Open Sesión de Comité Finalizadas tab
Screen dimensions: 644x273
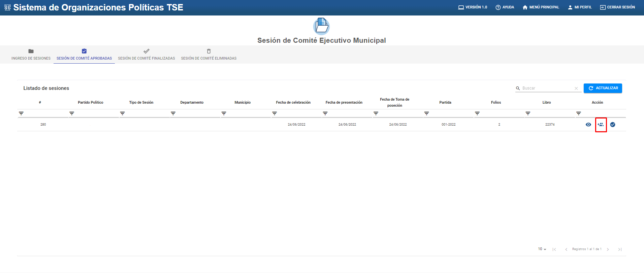147,55
